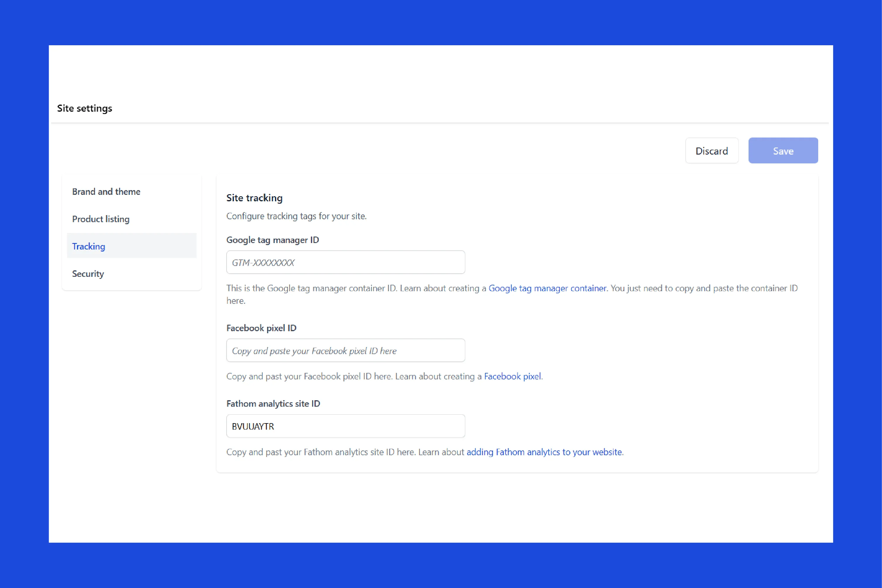Image resolution: width=882 pixels, height=588 pixels.
Task: Open the Security settings section
Action: coord(131,274)
